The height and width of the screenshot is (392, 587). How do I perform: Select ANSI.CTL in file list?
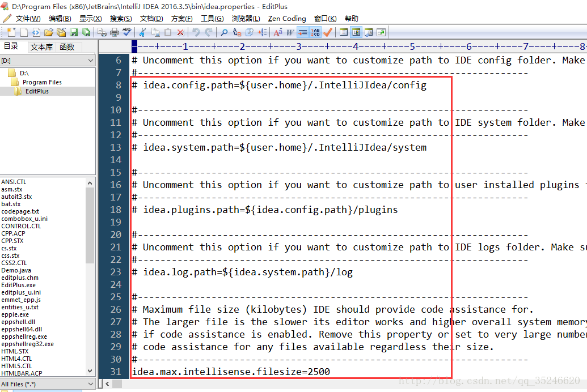coord(14,182)
